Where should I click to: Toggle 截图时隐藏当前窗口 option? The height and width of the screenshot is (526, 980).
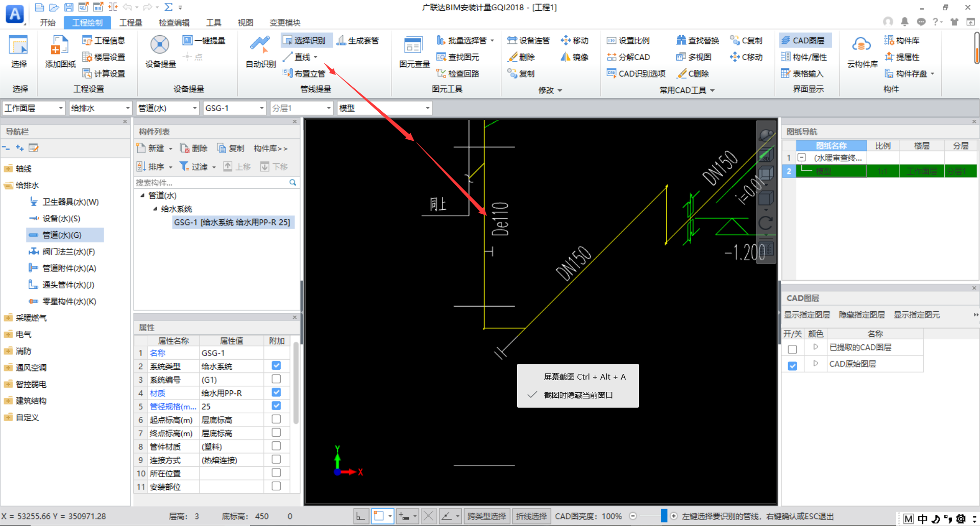(x=578, y=395)
